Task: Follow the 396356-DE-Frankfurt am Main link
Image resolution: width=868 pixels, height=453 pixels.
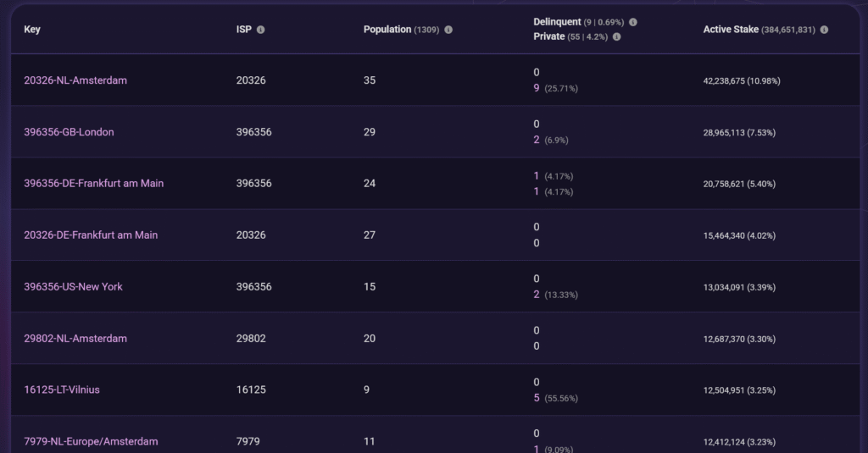Action: 93,184
